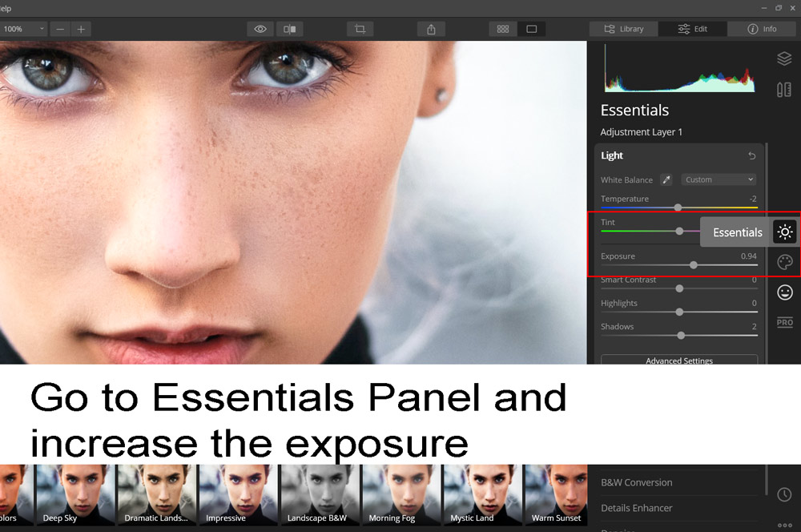The image size is (801, 532).
Task: Apply the Landscape B&W preset
Action: 320,494
